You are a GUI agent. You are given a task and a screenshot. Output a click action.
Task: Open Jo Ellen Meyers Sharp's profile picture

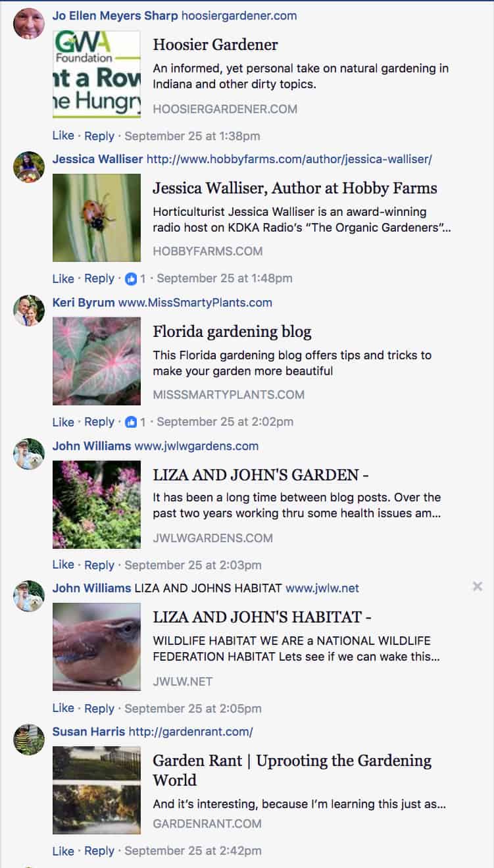(x=29, y=24)
